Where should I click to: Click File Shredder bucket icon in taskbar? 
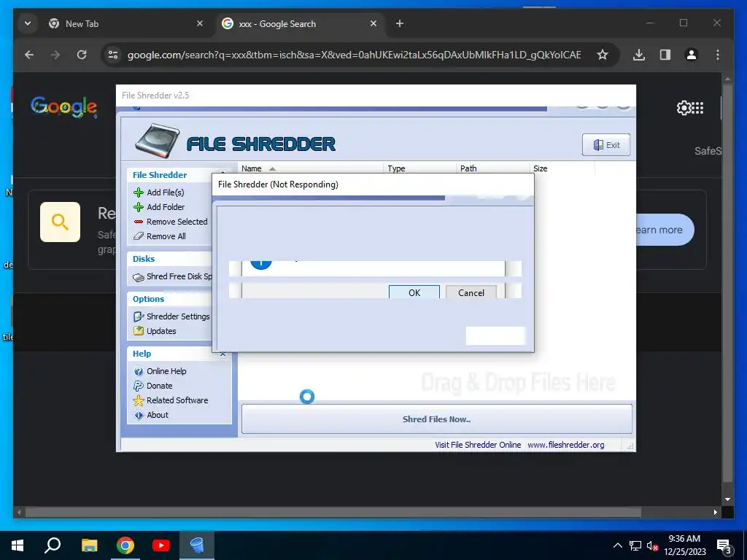(197, 545)
